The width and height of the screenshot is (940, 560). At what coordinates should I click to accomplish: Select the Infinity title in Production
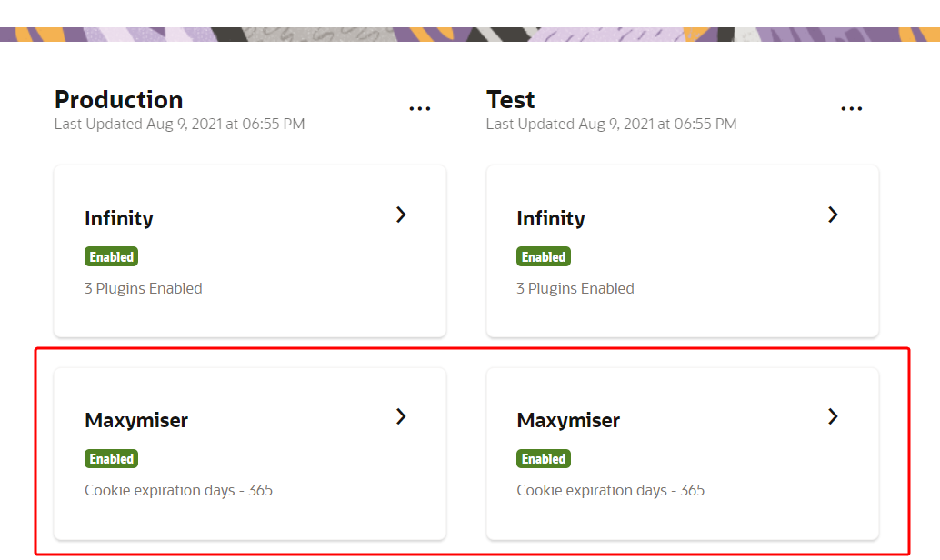pos(119,218)
